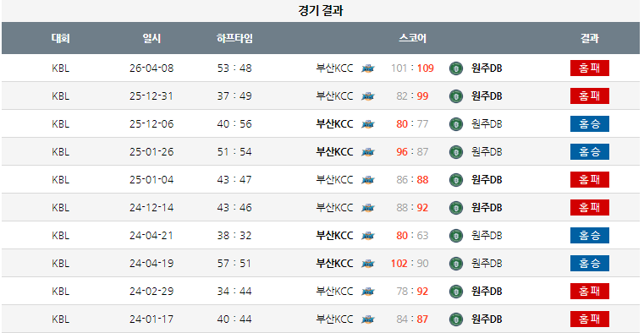Image resolution: width=644 pixels, height=333 pixels.
Task: Click Wonju DB logo in 24-04-21 row
Action: pos(456,236)
